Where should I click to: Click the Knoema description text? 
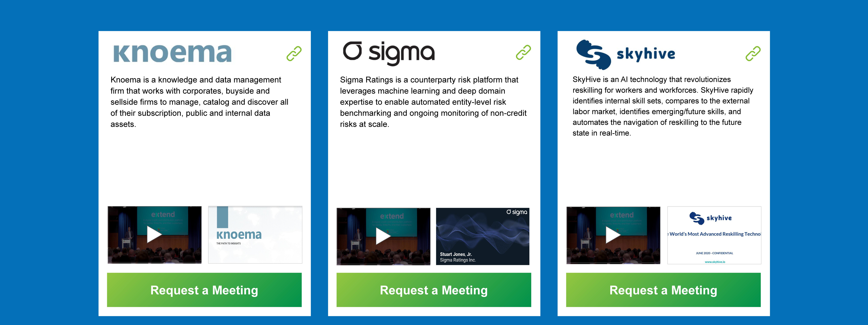[x=200, y=102]
